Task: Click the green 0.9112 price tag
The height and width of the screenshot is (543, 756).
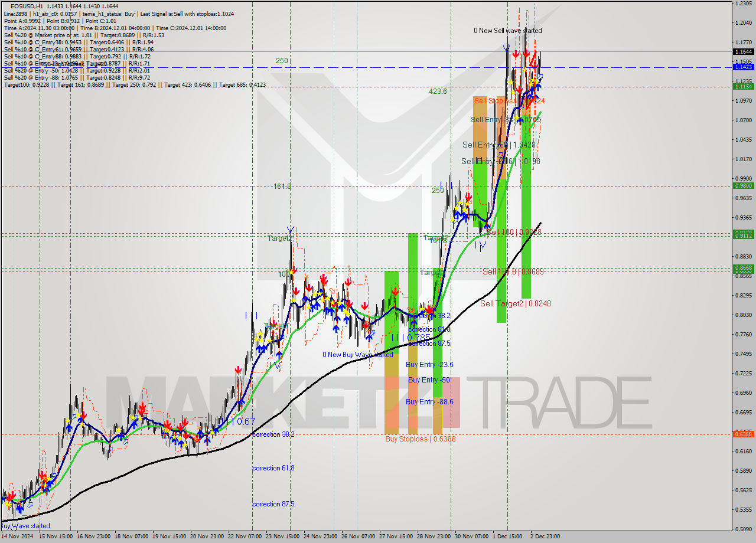Action: click(x=743, y=235)
